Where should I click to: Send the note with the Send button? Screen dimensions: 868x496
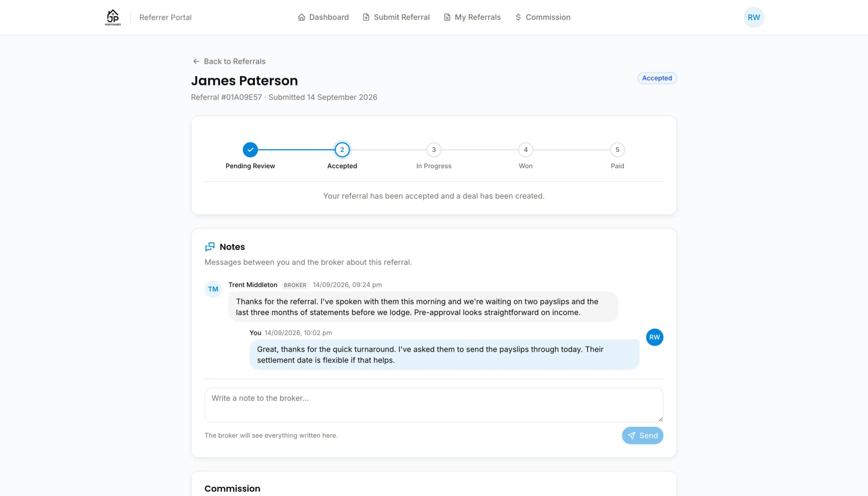point(642,435)
